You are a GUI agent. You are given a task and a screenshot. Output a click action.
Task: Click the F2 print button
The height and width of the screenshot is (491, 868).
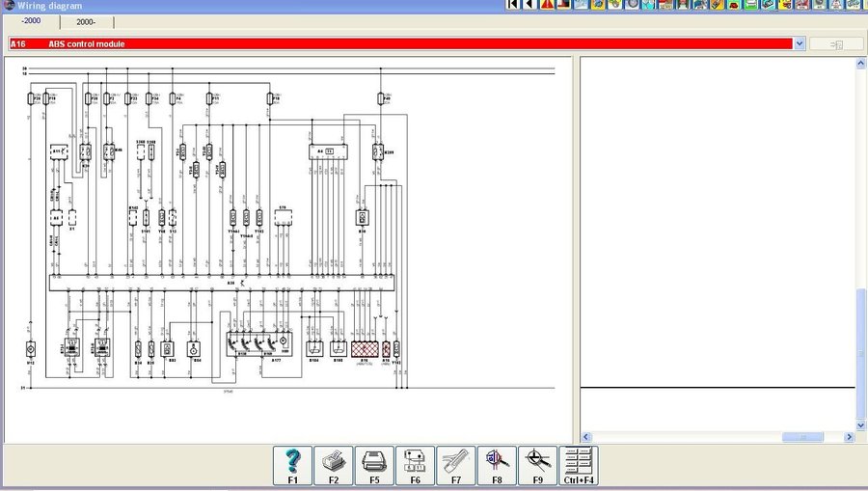(333, 464)
